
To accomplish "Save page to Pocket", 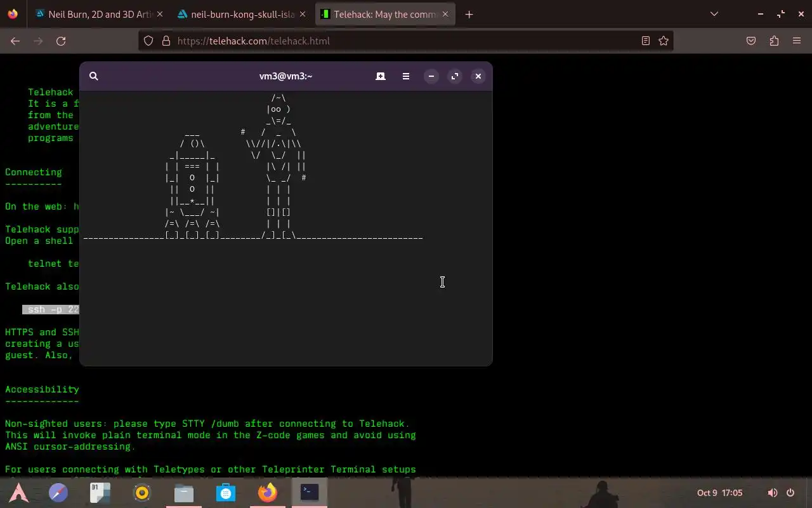I will [x=751, y=41].
